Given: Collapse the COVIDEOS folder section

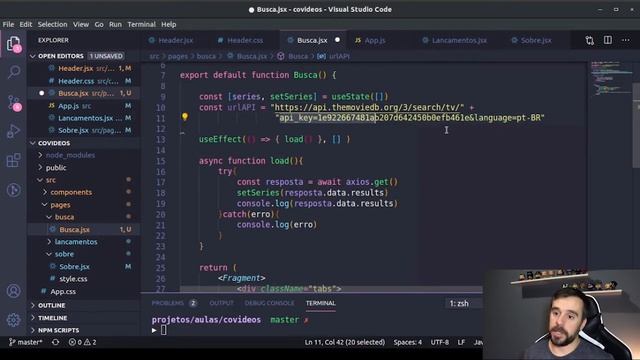Looking at the screenshot, I should click(x=84, y=143).
